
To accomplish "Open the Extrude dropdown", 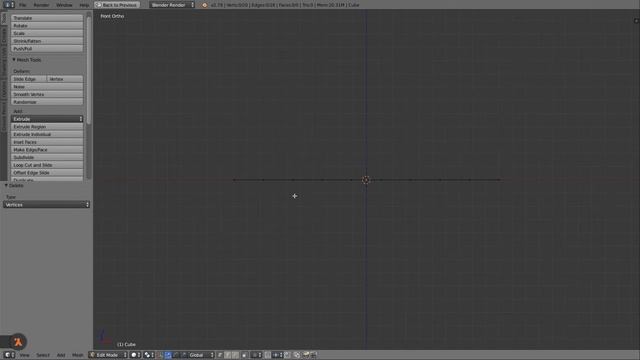I will tap(47, 119).
